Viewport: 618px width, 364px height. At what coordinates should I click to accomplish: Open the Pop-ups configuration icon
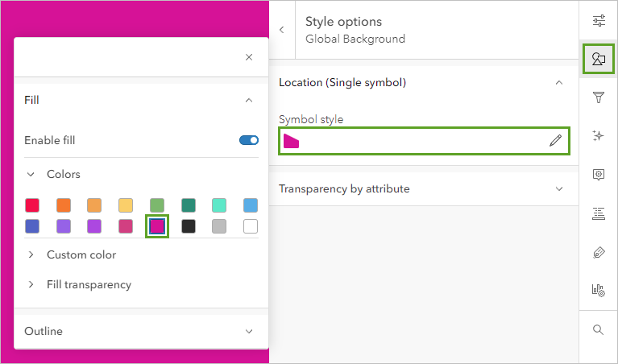click(x=599, y=174)
